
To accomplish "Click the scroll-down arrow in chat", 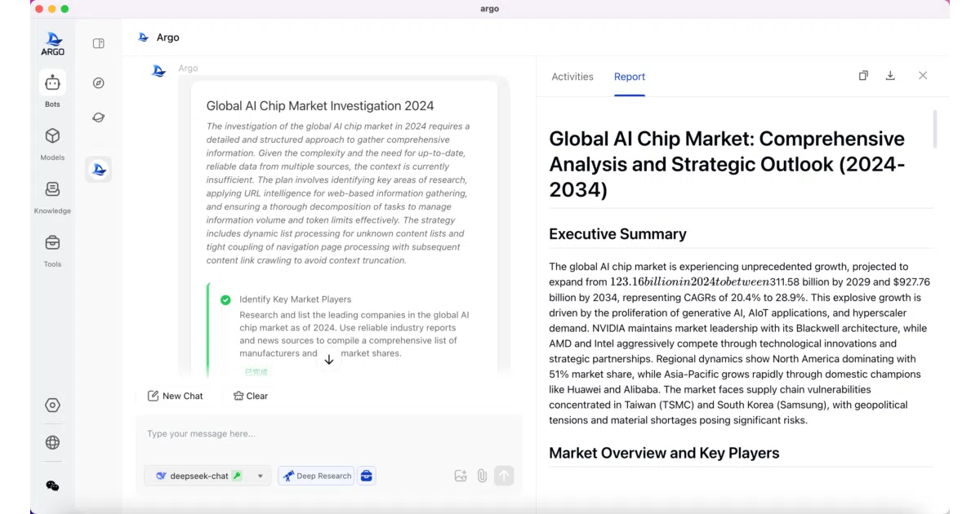I will (x=328, y=360).
